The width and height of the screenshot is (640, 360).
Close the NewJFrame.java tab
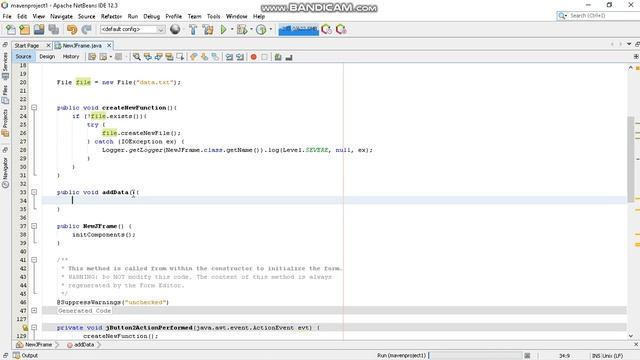point(109,46)
